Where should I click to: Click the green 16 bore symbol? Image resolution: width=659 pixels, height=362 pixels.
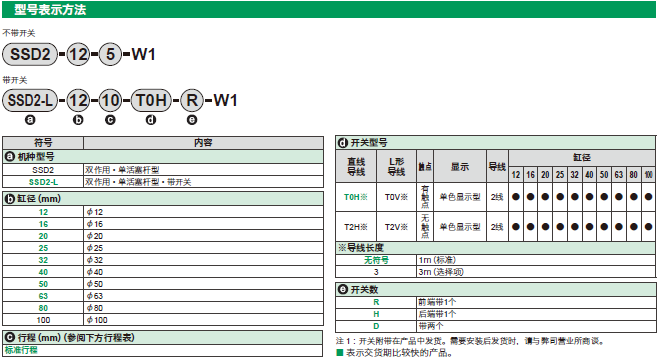[x=43, y=224]
